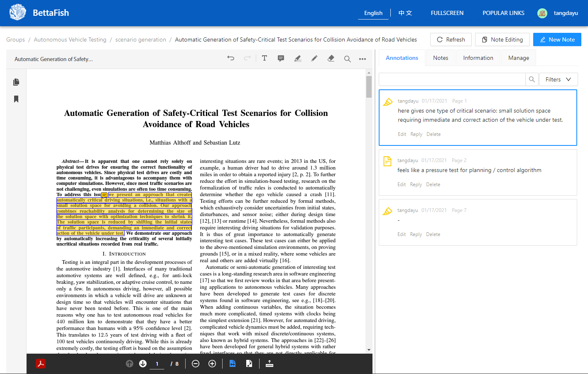This screenshot has width=588, height=374.
Task: Select the eraser tool
Action: pyautogui.click(x=331, y=59)
